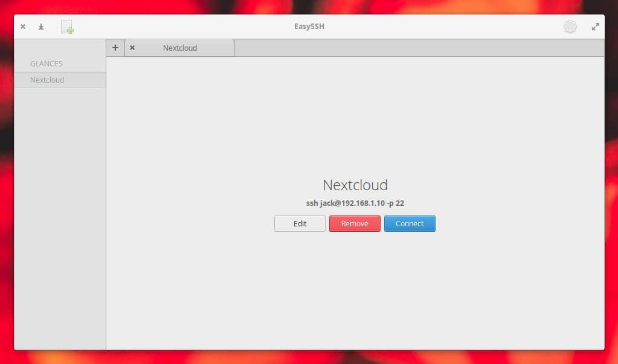Open the settings gear in header bar
This screenshot has width=618, height=364.
pos(570,27)
